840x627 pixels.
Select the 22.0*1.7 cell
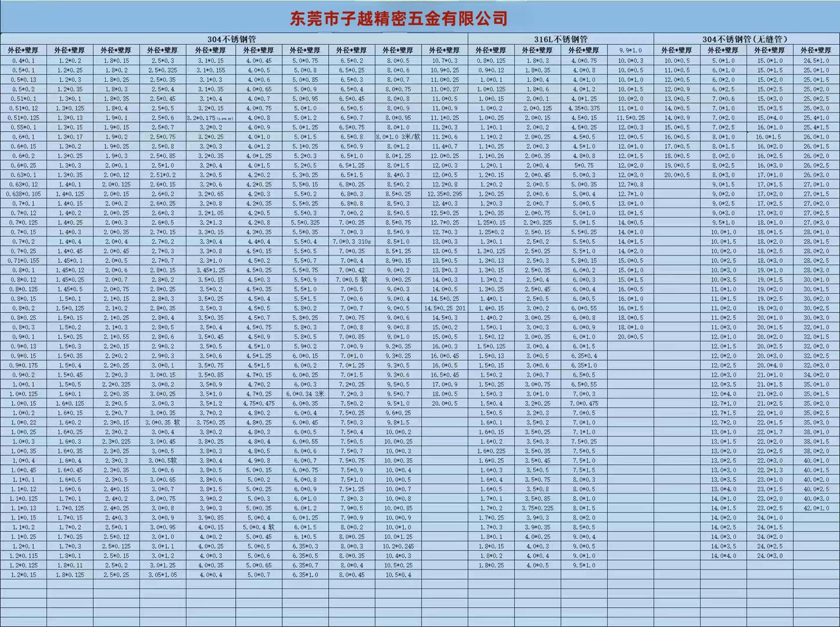(770, 432)
